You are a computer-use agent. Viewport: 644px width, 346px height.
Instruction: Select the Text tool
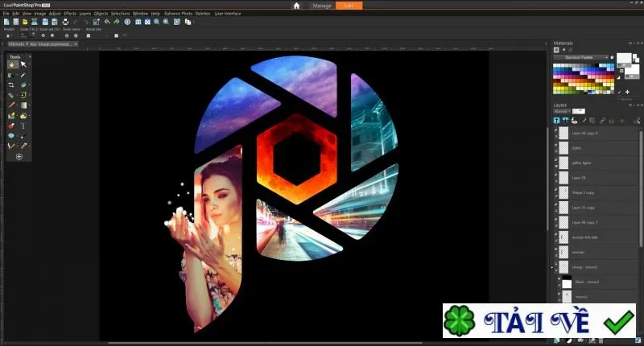[x=23, y=126]
